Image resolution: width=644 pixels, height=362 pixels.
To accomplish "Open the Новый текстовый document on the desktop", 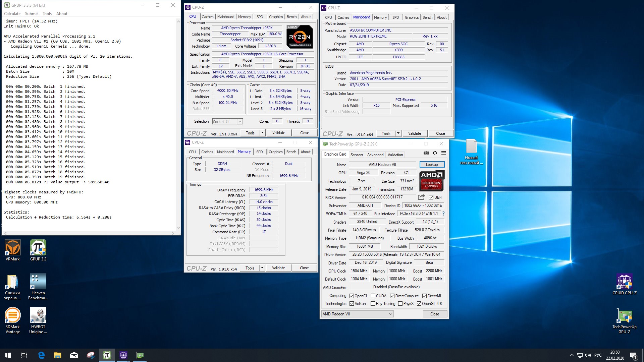I will click(471, 152).
